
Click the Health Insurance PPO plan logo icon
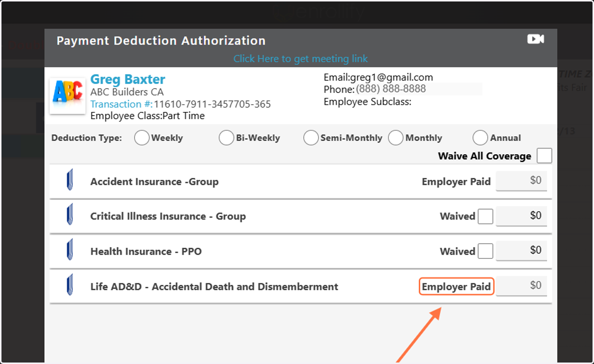click(x=70, y=249)
